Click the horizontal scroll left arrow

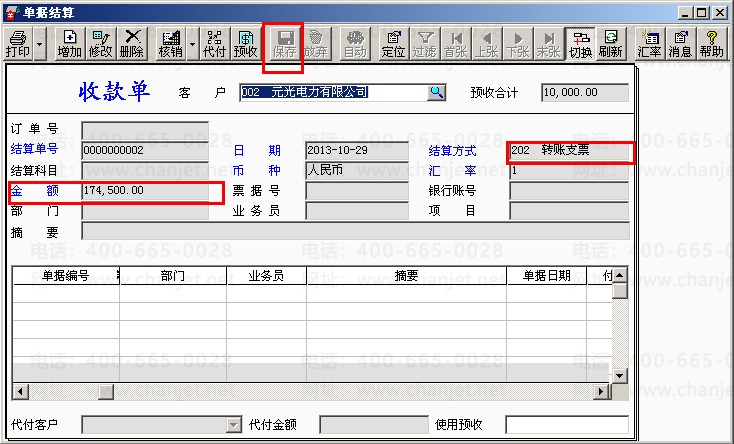[20, 392]
